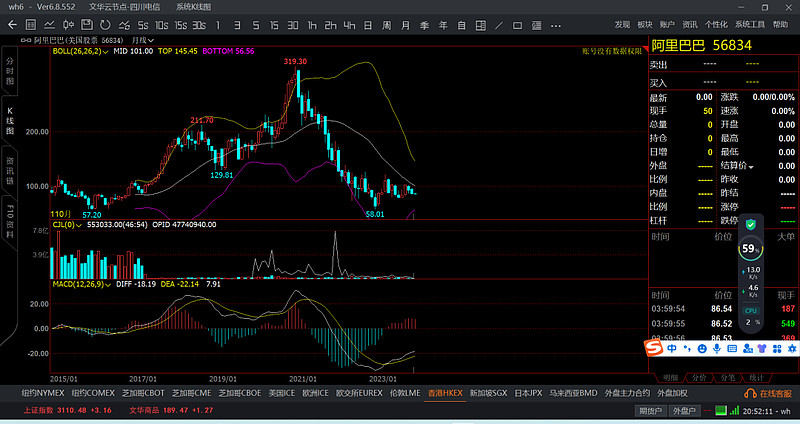Select the 纽约NYMEX exchange tab
This screenshot has height=424, width=800.
[43, 393]
